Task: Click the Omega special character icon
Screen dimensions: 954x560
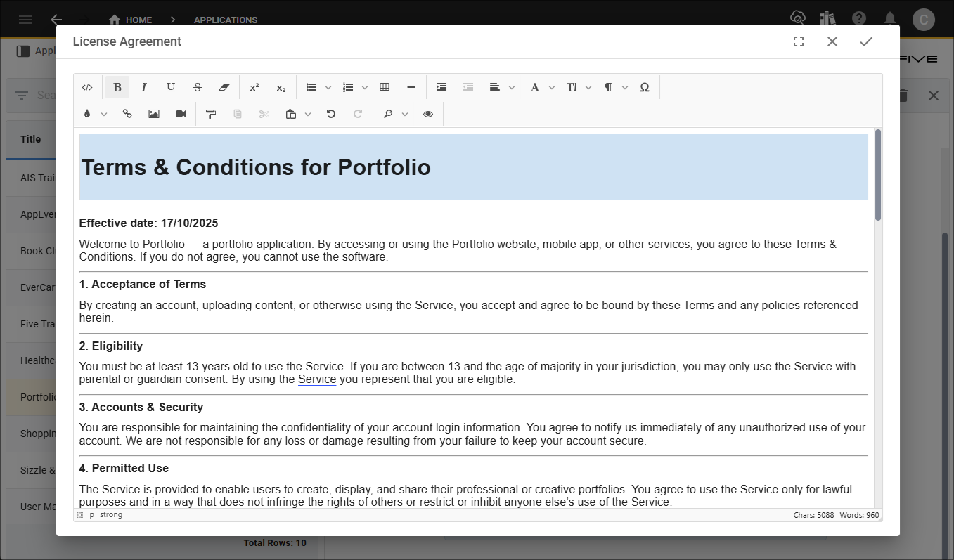Action: coord(645,87)
